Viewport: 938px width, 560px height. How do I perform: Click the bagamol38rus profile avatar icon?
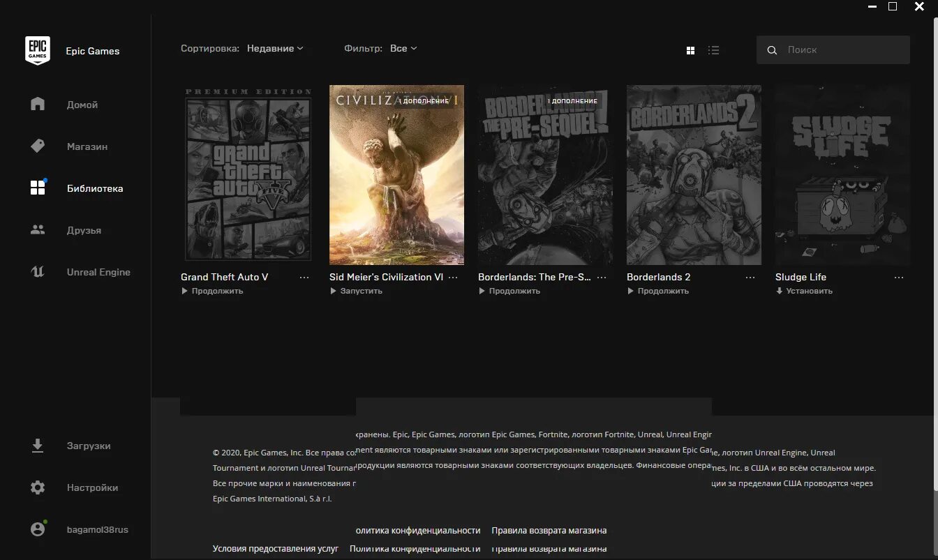tap(38, 529)
